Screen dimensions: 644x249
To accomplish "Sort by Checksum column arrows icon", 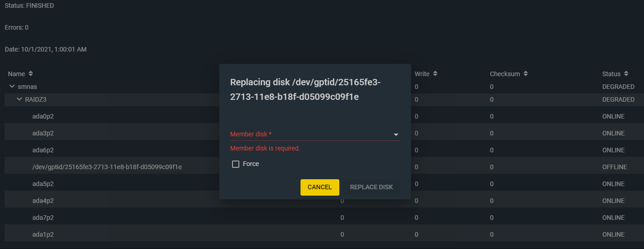I will 526,73.
